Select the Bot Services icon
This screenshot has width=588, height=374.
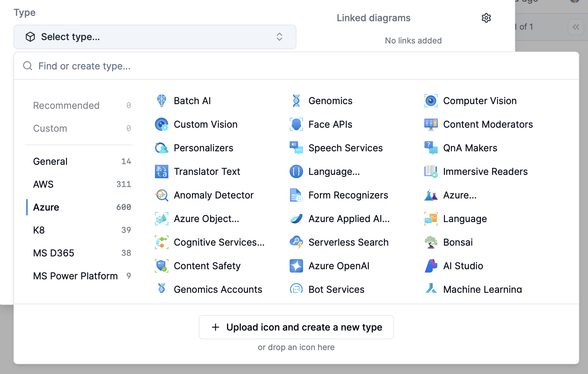click(336, 289)
